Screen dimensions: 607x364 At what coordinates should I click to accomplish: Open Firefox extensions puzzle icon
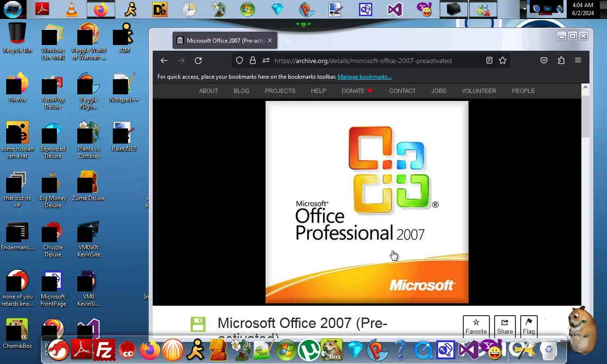(561, 61)
